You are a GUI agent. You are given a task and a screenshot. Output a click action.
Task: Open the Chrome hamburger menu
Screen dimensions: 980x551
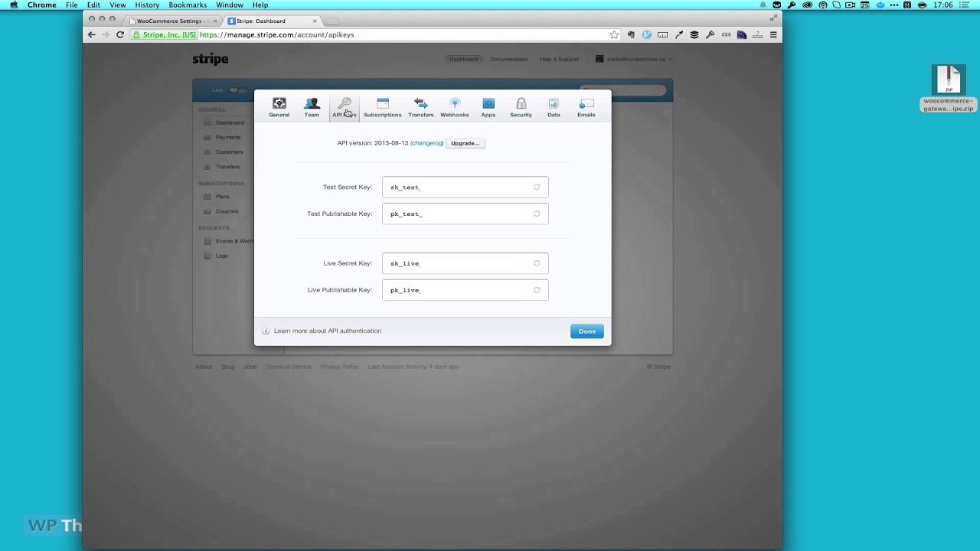click(x=773, y=34)
